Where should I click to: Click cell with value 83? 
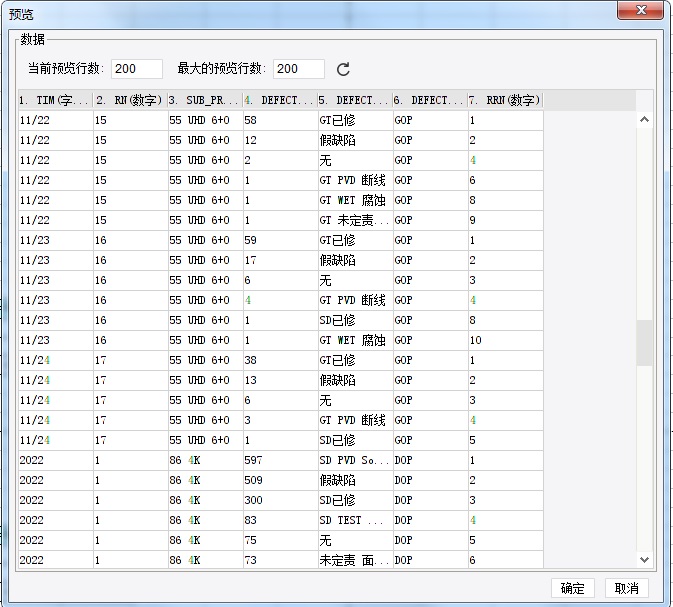280,520
